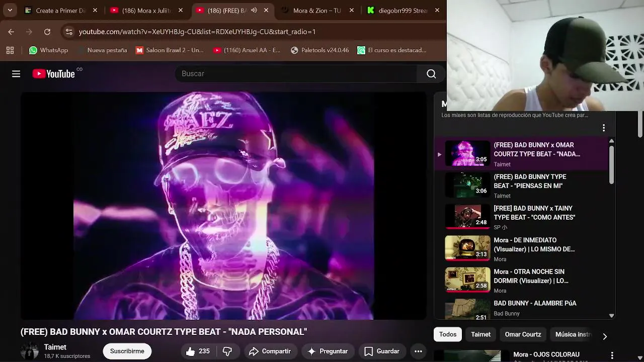Open mix playlist options three-dot menu

point(604,128)
